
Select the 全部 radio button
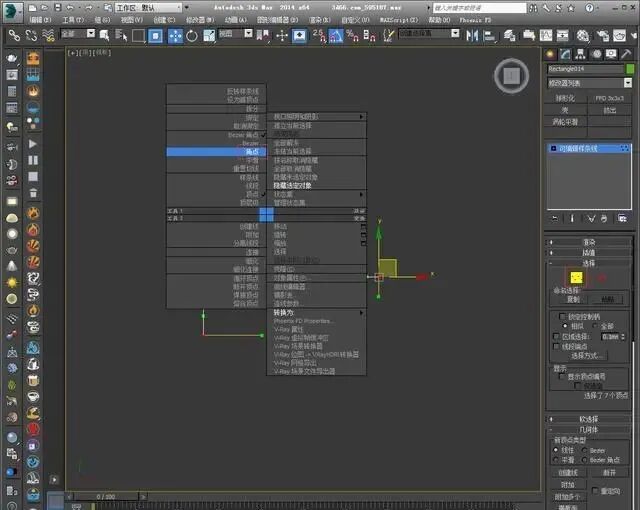click(595, 326)
